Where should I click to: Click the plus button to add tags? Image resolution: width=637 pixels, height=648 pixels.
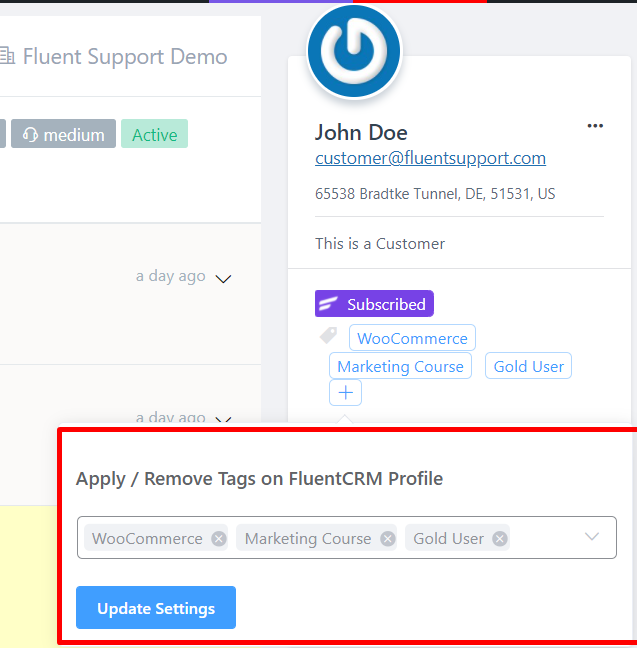(346, 392)
